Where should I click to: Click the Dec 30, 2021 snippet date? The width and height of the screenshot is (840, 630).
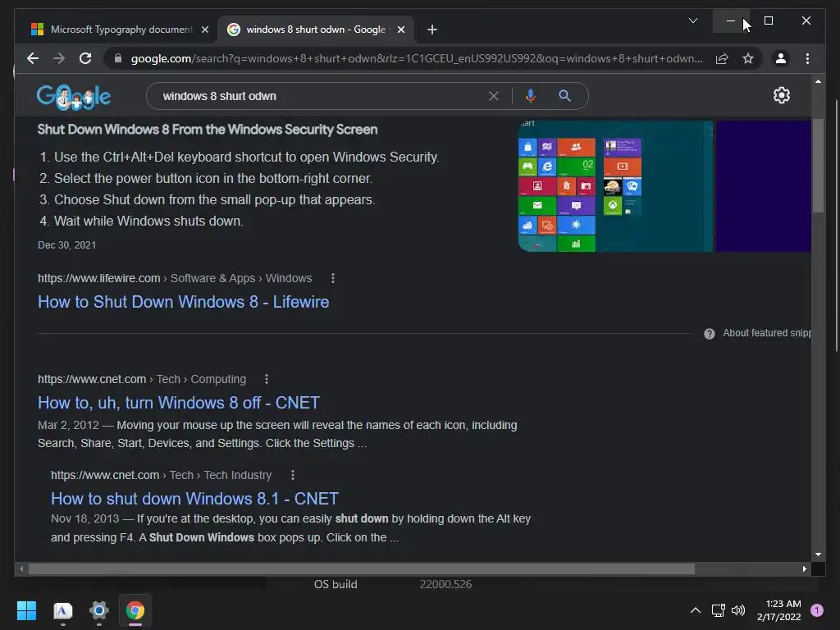tap(67, 244)
